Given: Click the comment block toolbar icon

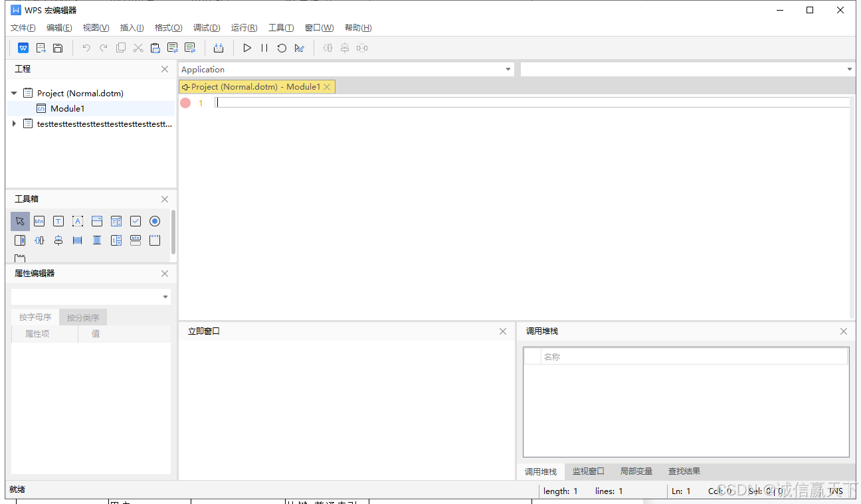Looking at the screenshot, I should coord(173,48).
